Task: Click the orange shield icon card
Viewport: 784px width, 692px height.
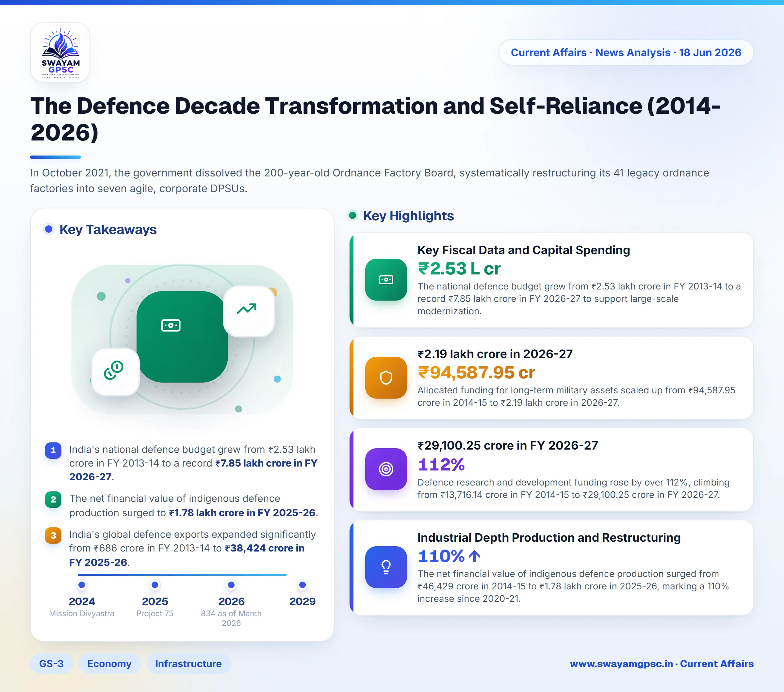Action: click(x=386, y=378)
